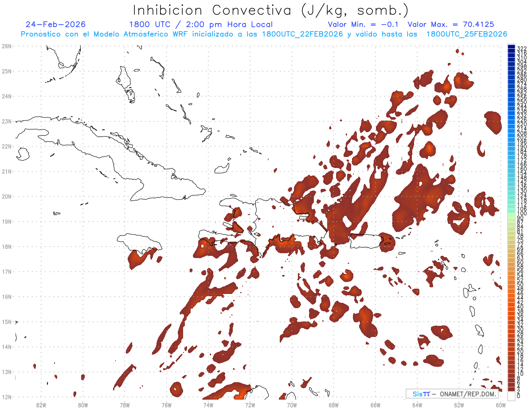Image resolution: width=532 pixels, height=411 pixels.
Task: Click the "Inhibicion Convectiva (J/kg, somb.)" title
Action: pos(270,11)
